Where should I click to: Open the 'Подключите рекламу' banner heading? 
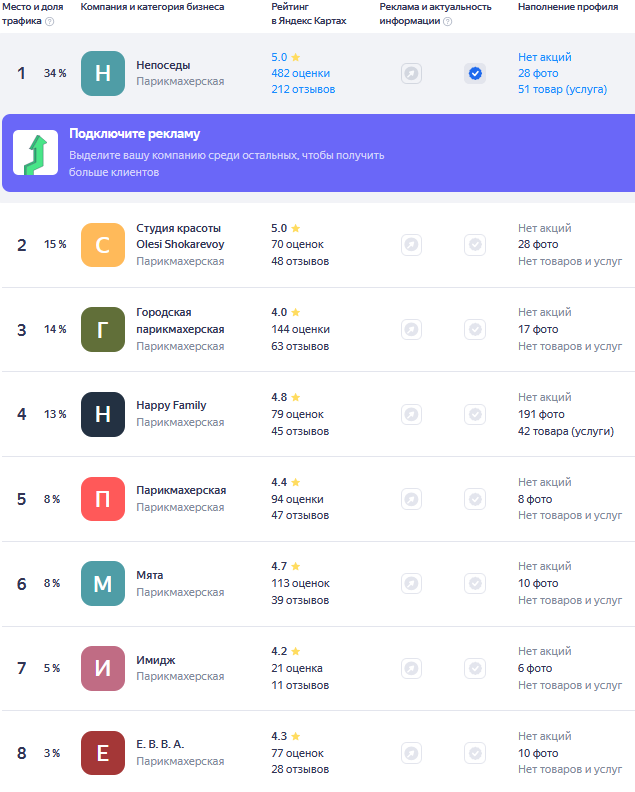click(x=134, y=134)
